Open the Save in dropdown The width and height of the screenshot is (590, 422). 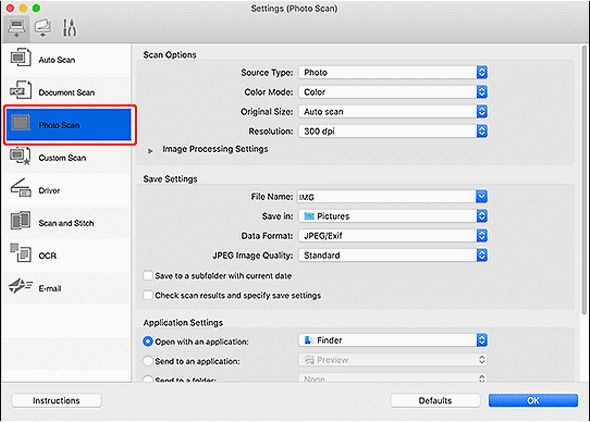point(393,216)
